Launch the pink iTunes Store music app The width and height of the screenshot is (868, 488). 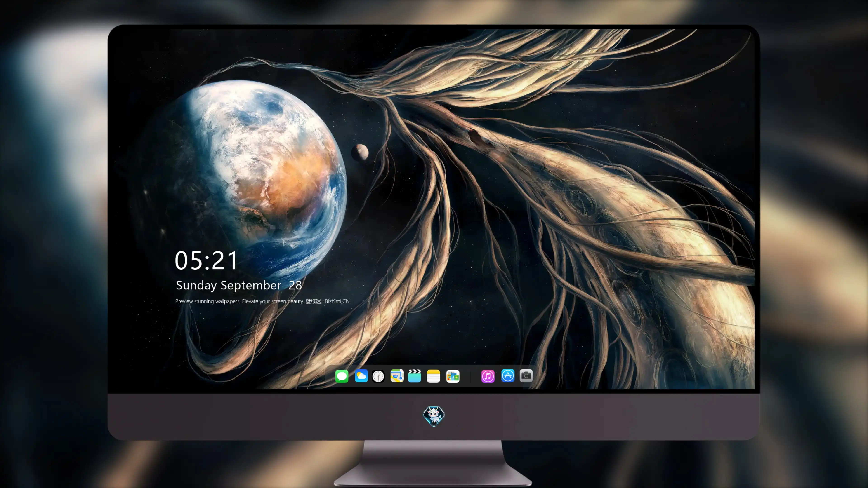[488, 376]
